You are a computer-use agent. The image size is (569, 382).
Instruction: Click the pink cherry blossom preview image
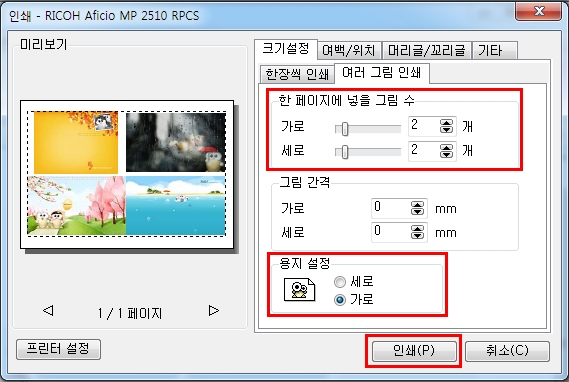pos(77,206)
